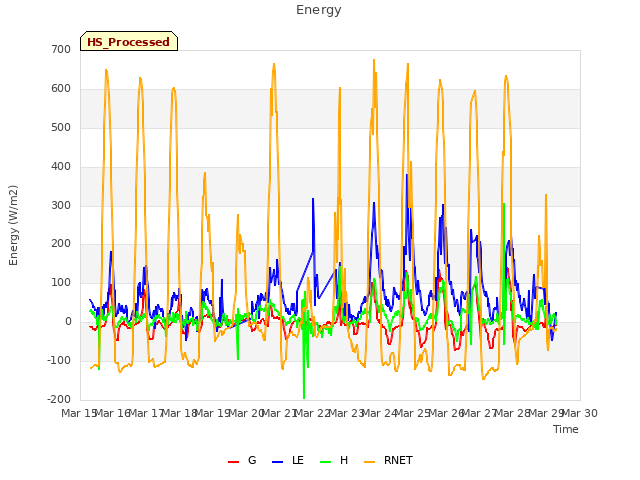
Task: Click the red G legend color marker
Action: pos(233,462)
